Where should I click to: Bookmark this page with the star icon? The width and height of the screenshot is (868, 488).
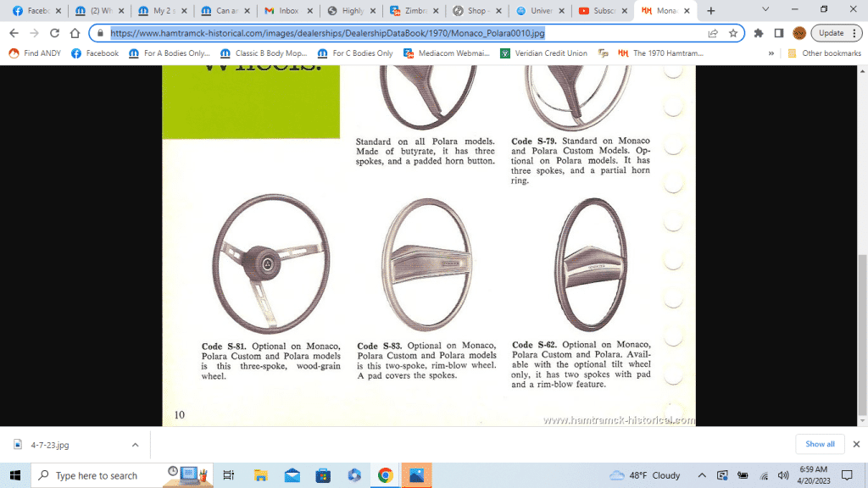click(x=732, y=33)
